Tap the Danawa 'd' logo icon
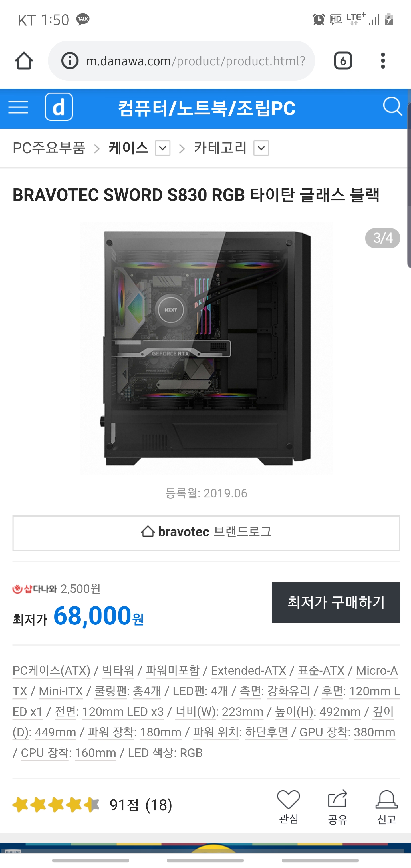 pyautogui.click(x=59, y=107)
